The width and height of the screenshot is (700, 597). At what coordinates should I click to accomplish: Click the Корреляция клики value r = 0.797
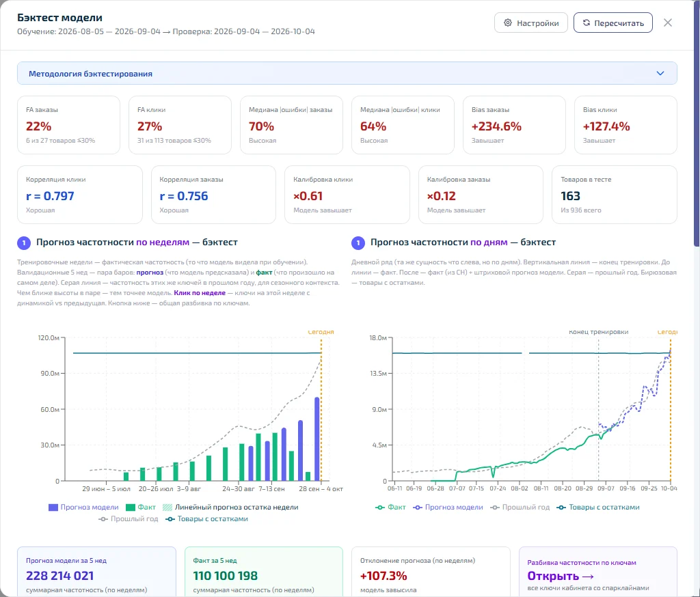50,196
